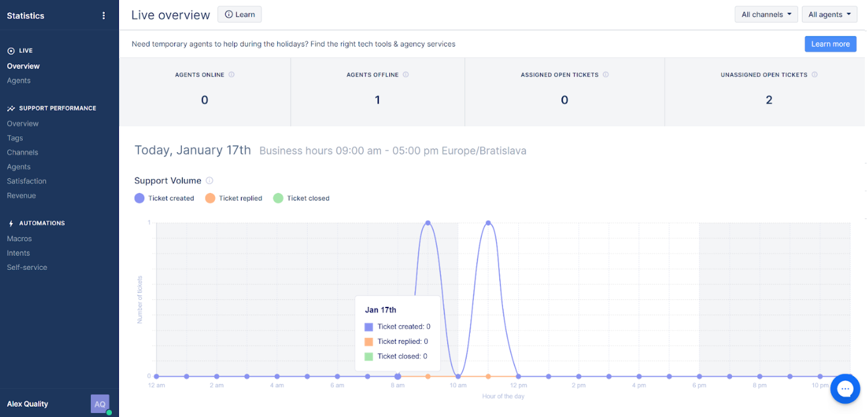868x417 pixels.
Task: Click the blue Learn more button
Action: [x=830, y=44]
